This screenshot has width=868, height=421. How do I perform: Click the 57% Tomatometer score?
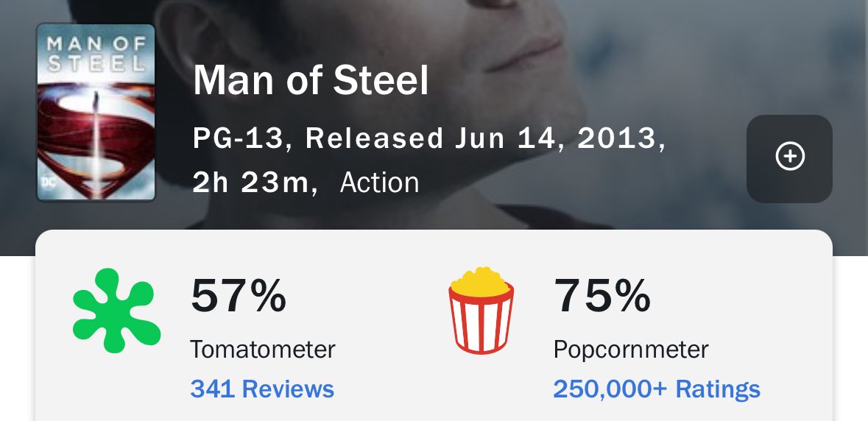tap(239, 296)
